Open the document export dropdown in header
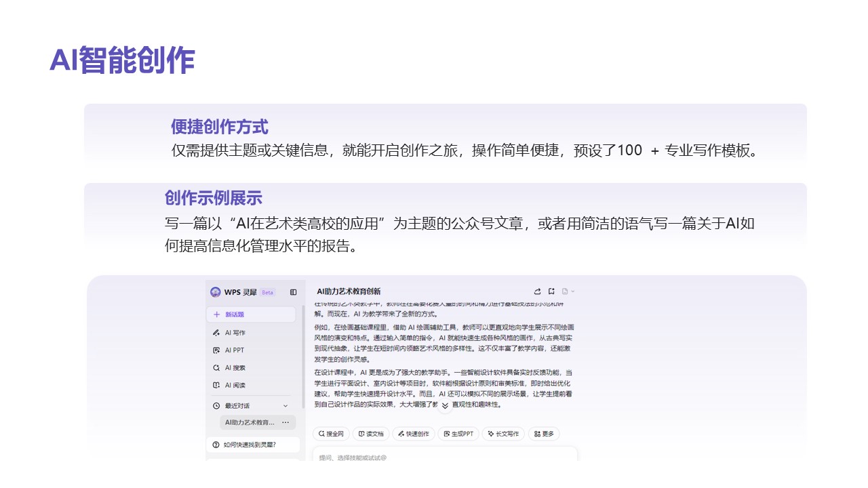 pyautogui.click(x=568, y=291)
